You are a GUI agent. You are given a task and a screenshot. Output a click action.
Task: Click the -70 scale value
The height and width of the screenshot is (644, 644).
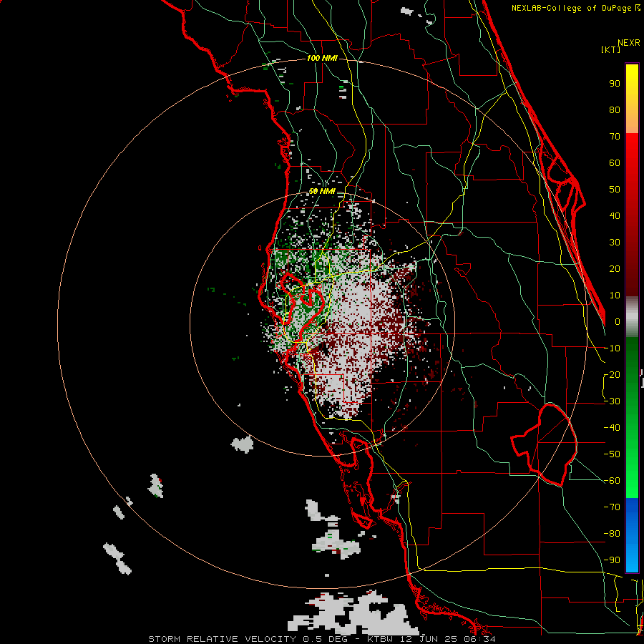[612, 507]
